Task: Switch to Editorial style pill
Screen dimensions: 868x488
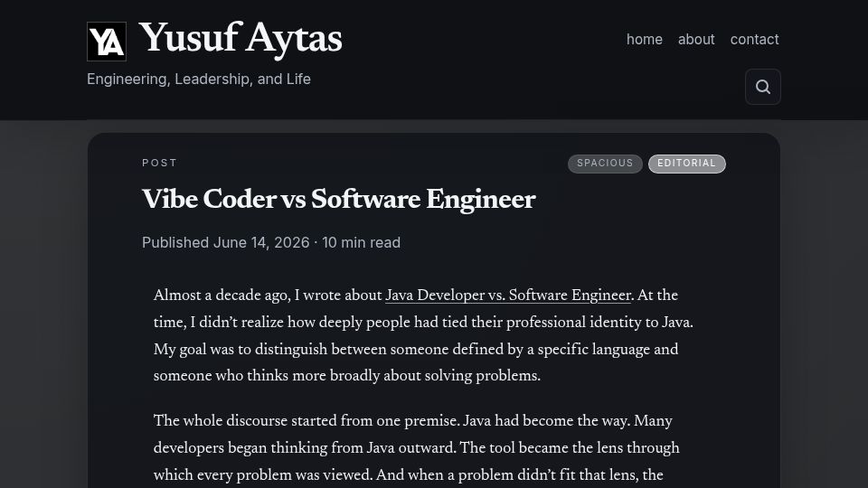Action: [x=686, y=164]
